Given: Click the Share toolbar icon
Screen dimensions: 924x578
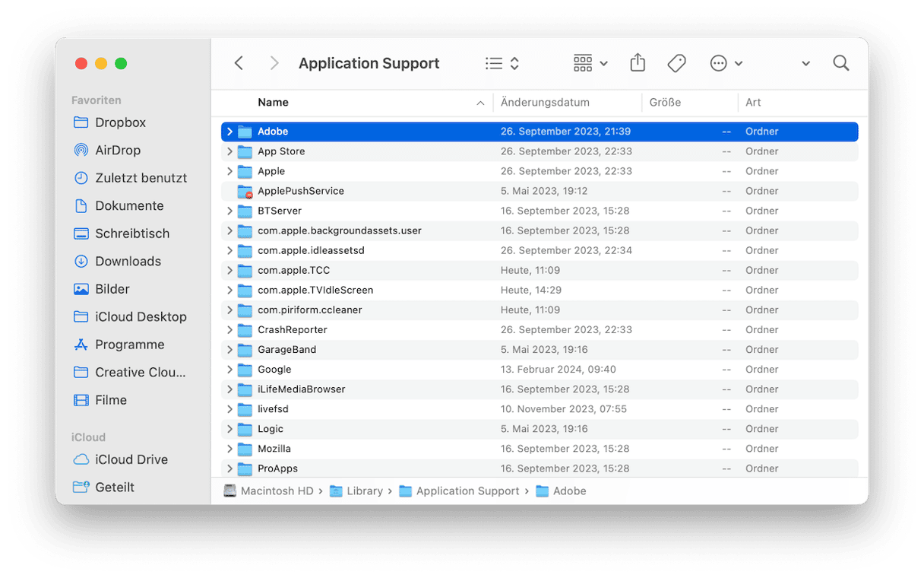Looking at the screenshot, I should [x=638, y=63].
